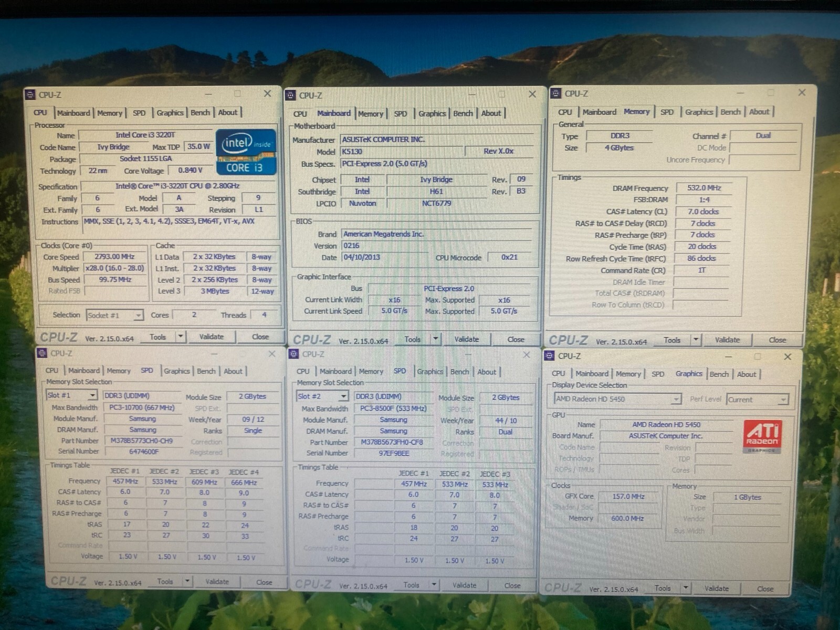Select SPD tab in the Memory window
The height and width of the screenshot is (630, 840).
pyautogui.click(x=667, y=112)
